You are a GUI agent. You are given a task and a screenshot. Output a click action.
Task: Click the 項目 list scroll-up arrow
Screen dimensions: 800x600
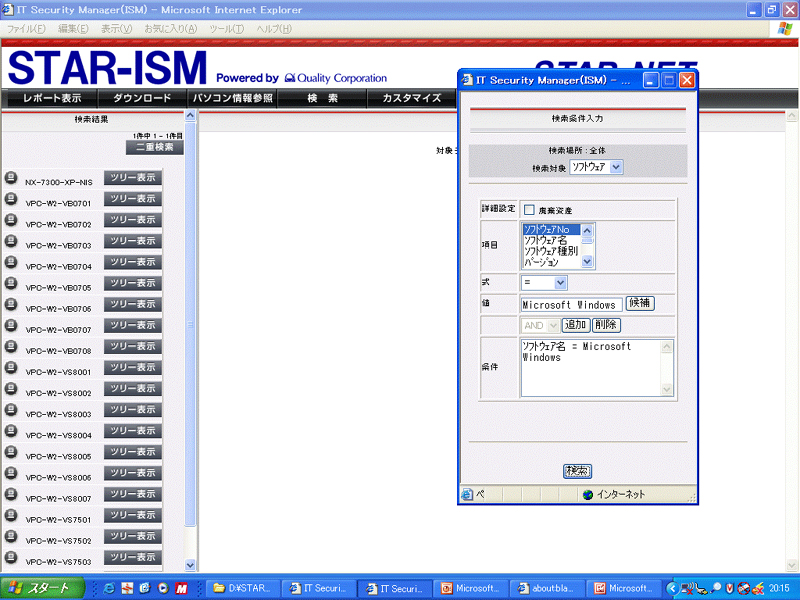point(587,230)
